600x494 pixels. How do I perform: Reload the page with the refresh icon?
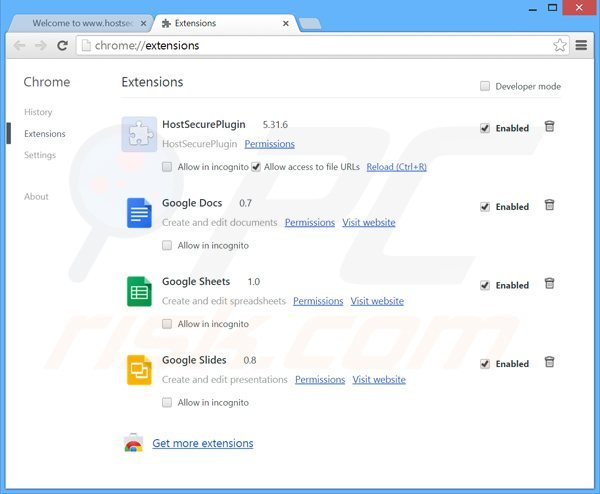coord(62,46)
